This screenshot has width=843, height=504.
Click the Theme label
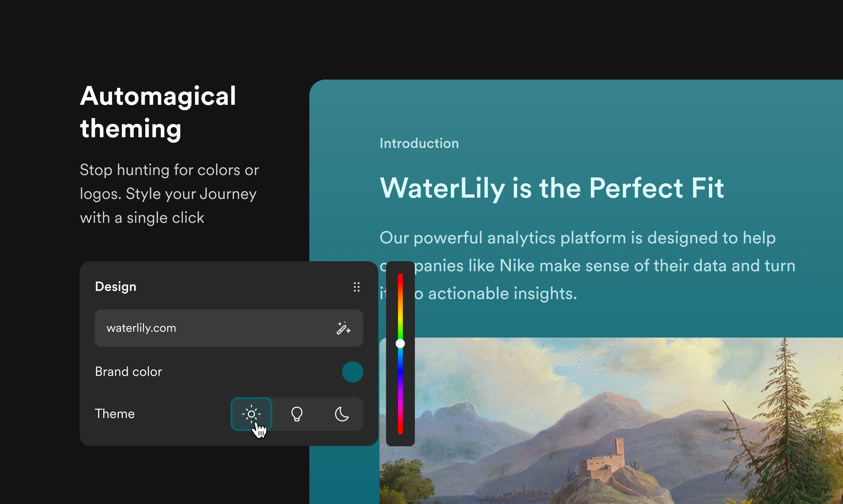(x=115, y=414)
